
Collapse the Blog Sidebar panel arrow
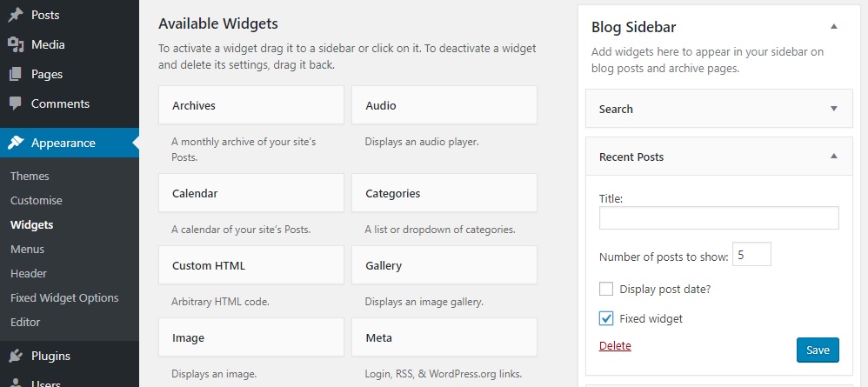pos(834,27)
